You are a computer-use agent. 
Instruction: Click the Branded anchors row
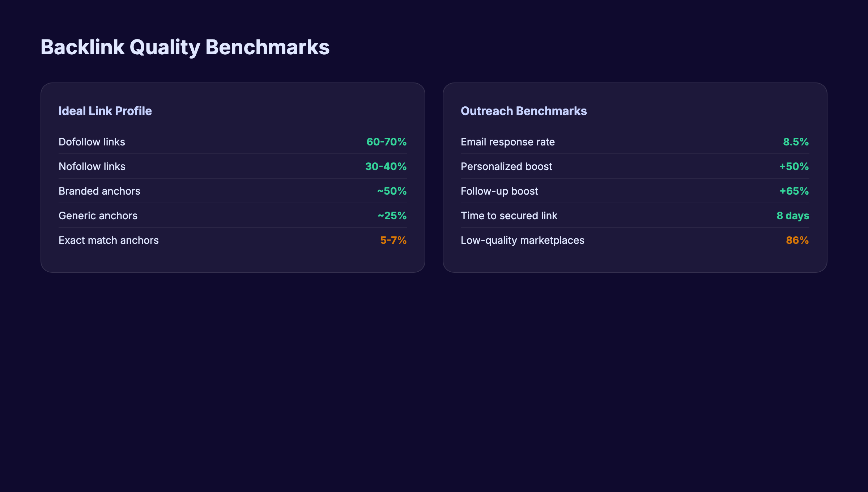coord(99,191)
